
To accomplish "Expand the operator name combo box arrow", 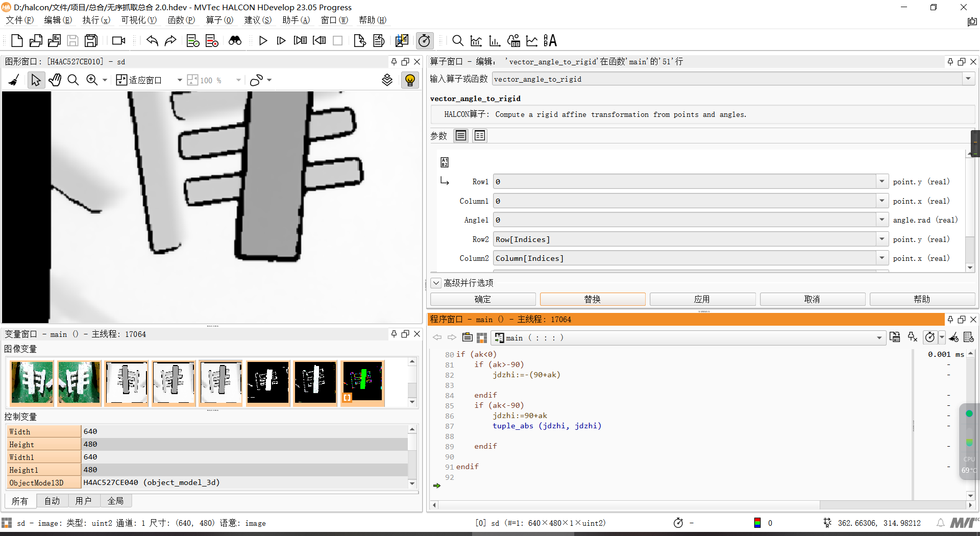I will pos(968,79).
